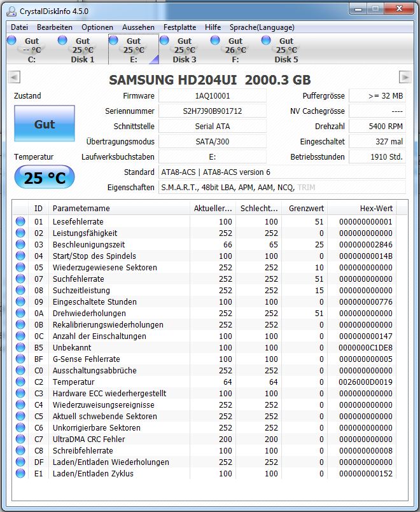Select the E: disk tab

click(134, 50)
